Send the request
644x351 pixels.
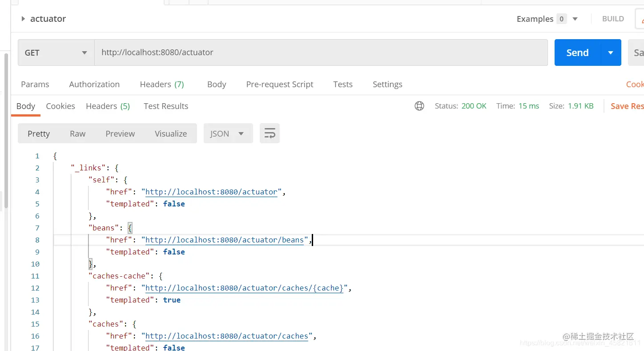(x=577, y=52)
